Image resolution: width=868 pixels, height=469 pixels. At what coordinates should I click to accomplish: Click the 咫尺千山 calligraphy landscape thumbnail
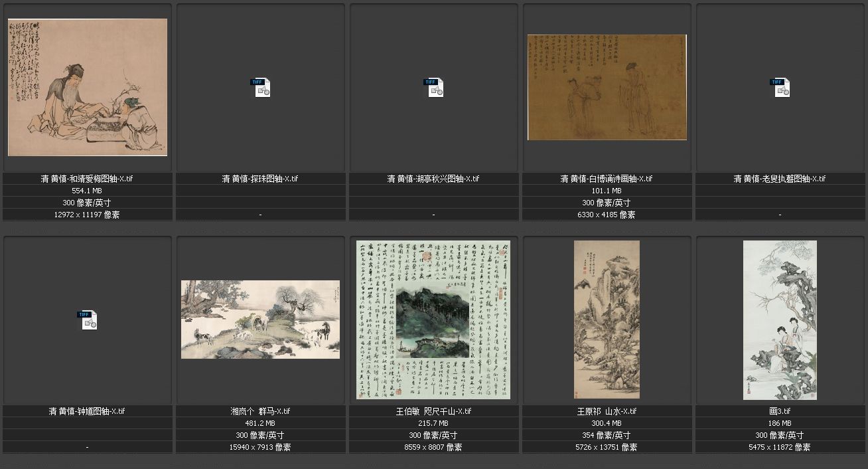433,320
